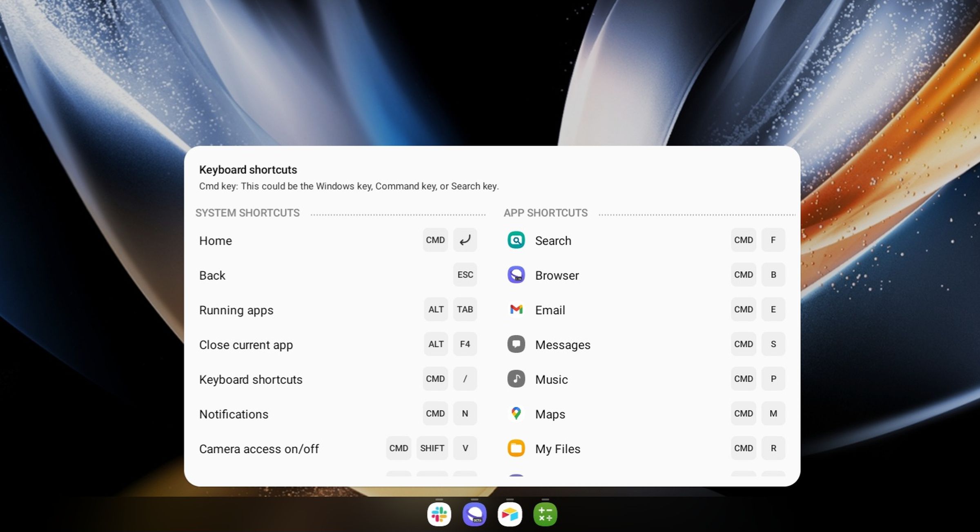The height and width of the screenshot is (532, 980).
Task: Click the Music note icon
Action: (x=516, y=379)
